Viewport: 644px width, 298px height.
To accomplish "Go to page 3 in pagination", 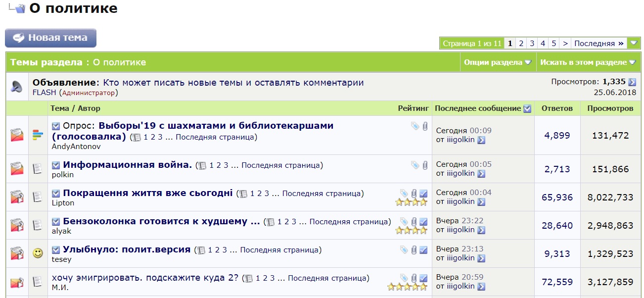I will click(532, 43).
